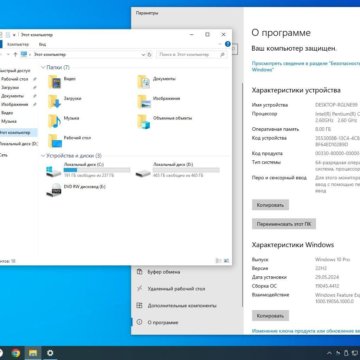This screenshot has height=360, width=360.
Task: Select Локальный диск (D:) under Устройства и диски
Action: pyautogui.click(x=177, y=170)
